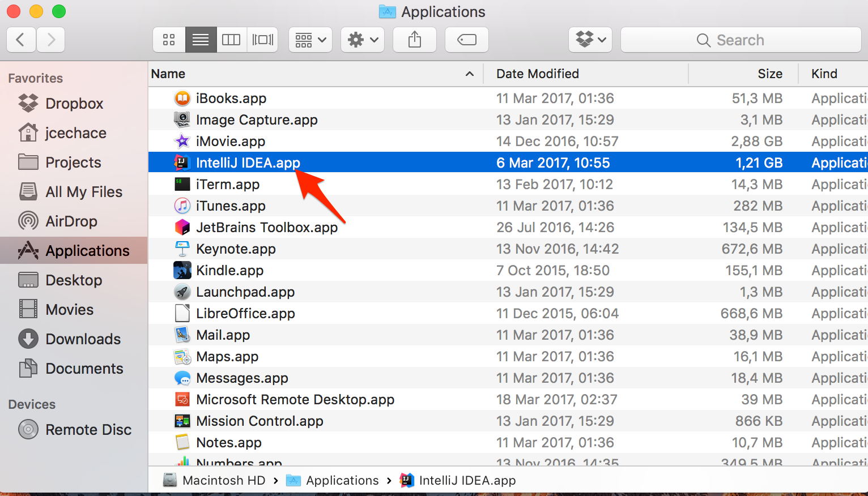Switch to icon view
This screenshot has width=868, height=496.
point(169,40)
